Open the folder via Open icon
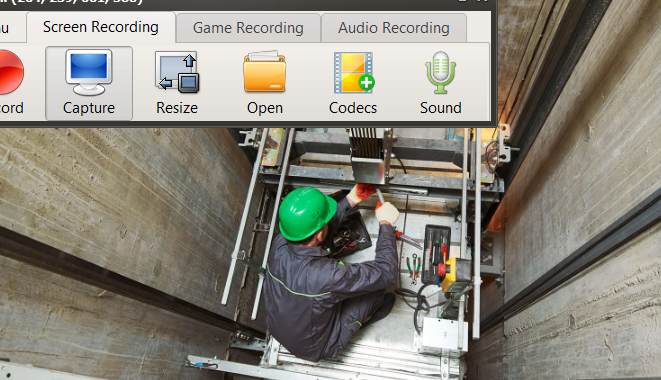 coord(265,72)
